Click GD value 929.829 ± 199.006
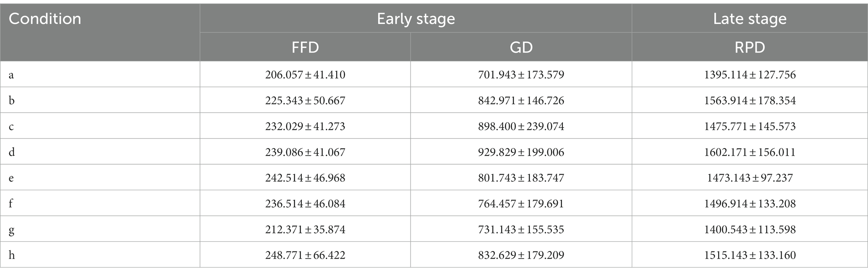Screen dimensions: 868x275 pos(521,152)
